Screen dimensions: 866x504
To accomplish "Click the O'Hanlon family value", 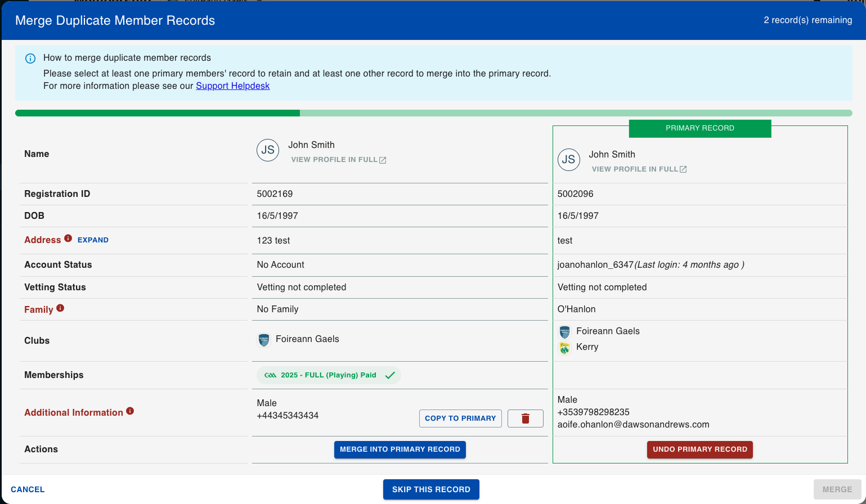I will pyautogui.click(x=576, y=309).
